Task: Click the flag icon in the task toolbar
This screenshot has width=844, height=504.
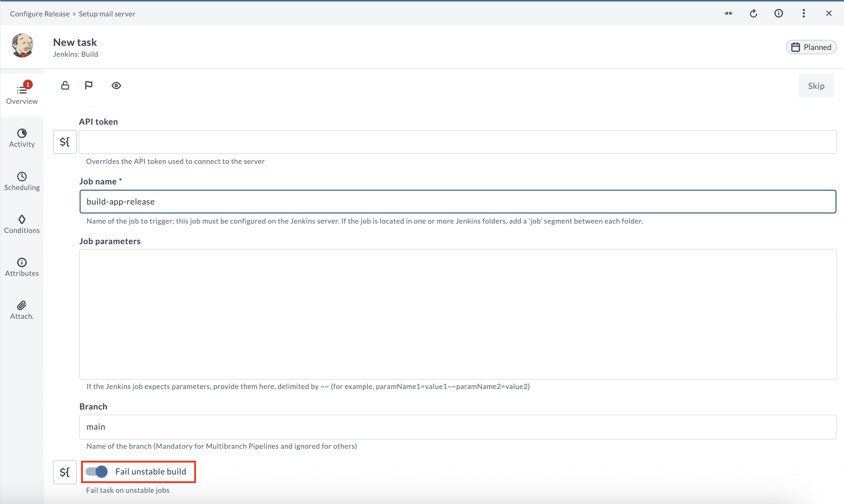Action: pos(89,85)
